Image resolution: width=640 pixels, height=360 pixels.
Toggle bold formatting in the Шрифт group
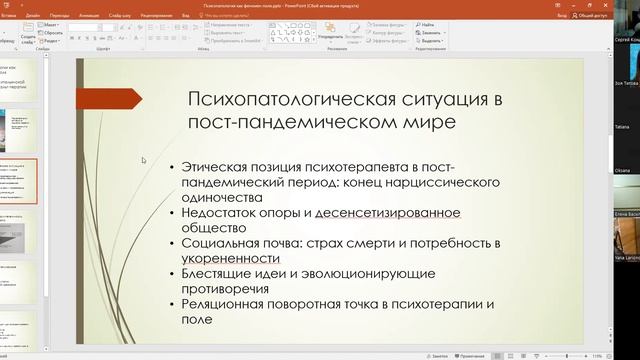[x=71, y=38]
